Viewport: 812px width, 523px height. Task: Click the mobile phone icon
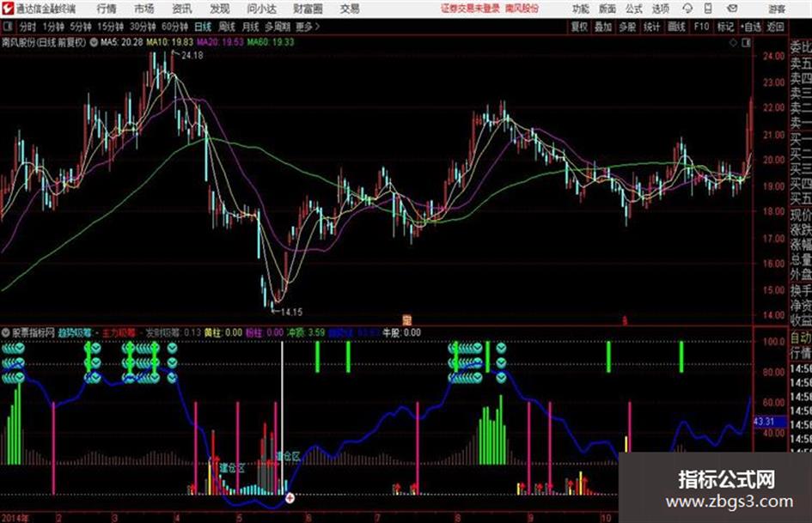point(708,9)
